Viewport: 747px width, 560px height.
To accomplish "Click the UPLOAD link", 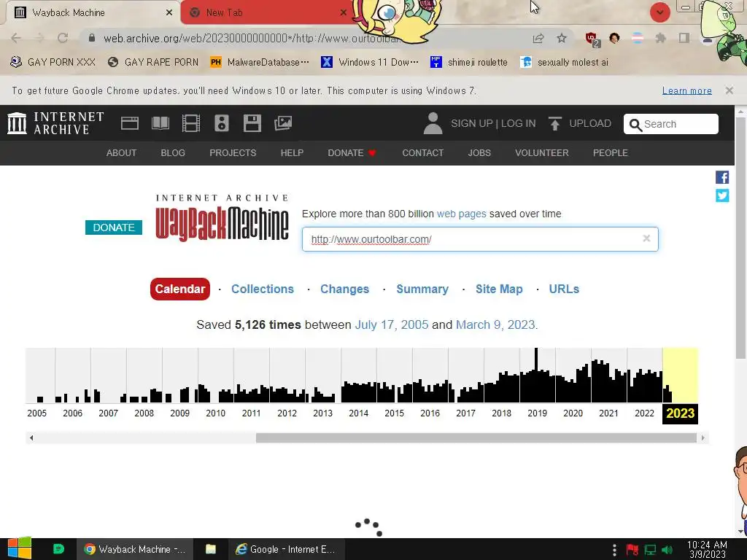I will point(589,123).
